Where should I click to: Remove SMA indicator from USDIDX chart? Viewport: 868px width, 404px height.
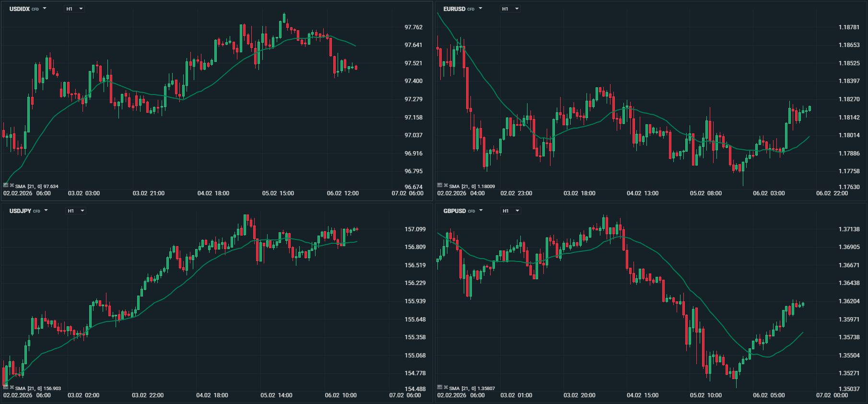coord(12,185)
